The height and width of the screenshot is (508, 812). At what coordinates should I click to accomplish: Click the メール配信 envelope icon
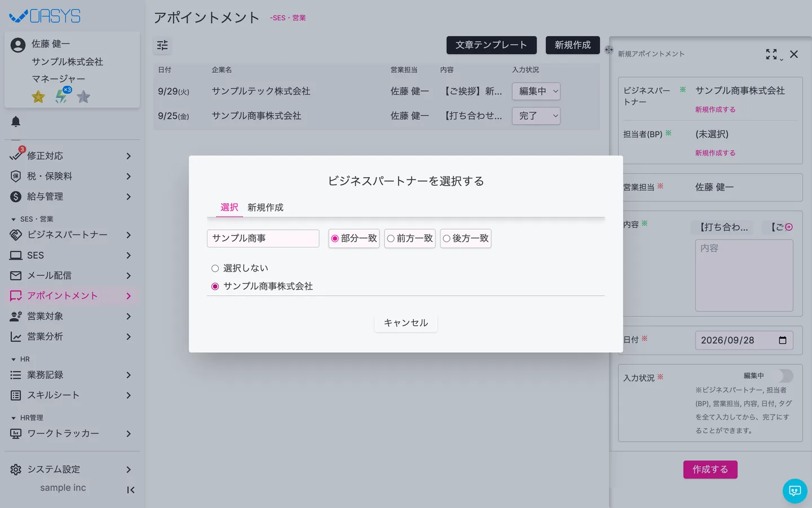coord(16,275)
